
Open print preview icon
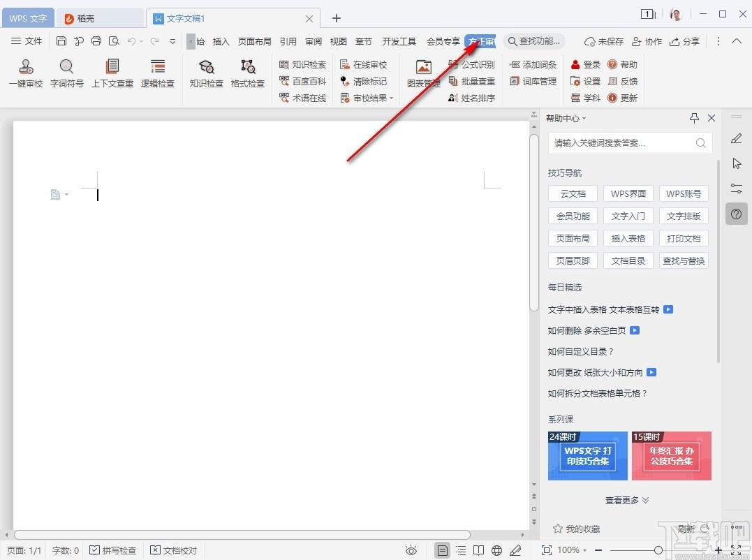click(114, 41)
